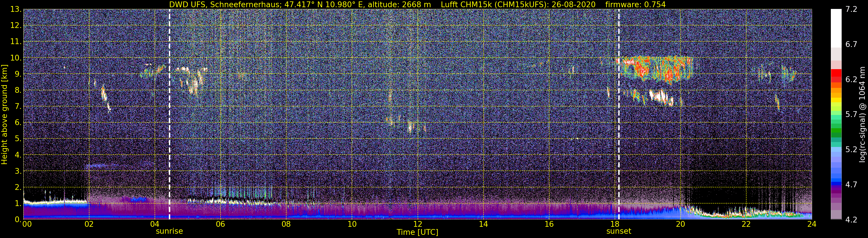Viewport: 868px width, 238px height.
Task: Click the '12.' height axis tick label
Action: tap(16, 26)
